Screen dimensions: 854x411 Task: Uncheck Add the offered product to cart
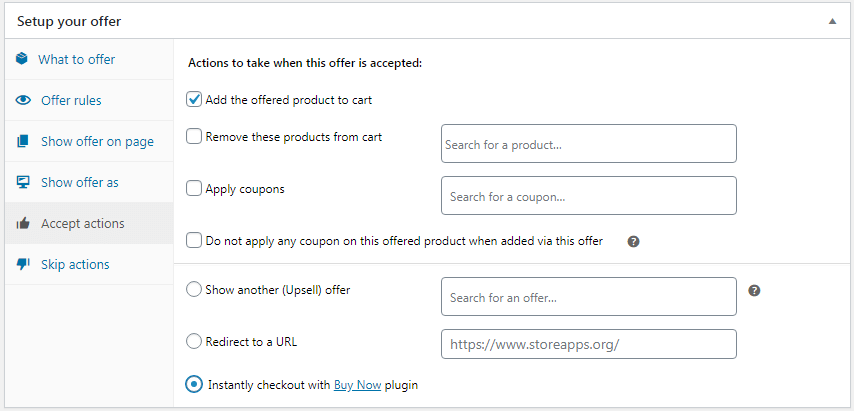194,100
